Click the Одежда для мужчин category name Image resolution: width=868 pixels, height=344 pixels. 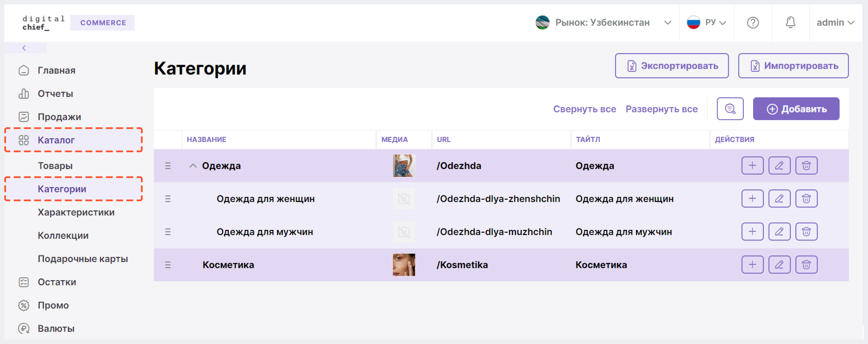pos(265,232)
